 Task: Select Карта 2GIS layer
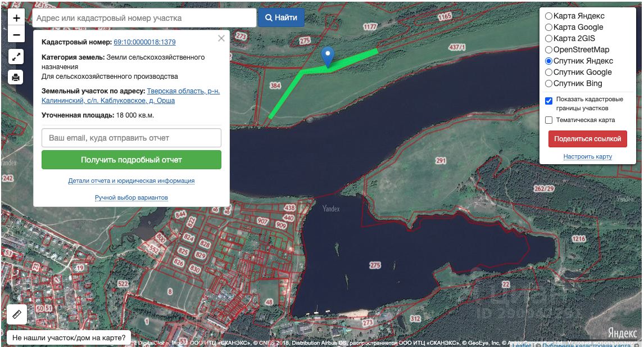tap(570, 38)
